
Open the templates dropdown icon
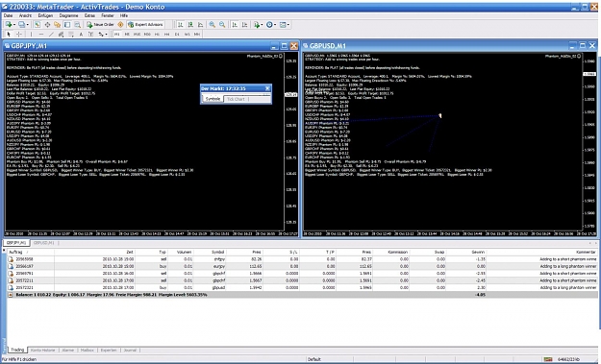(x=284, y=25)
